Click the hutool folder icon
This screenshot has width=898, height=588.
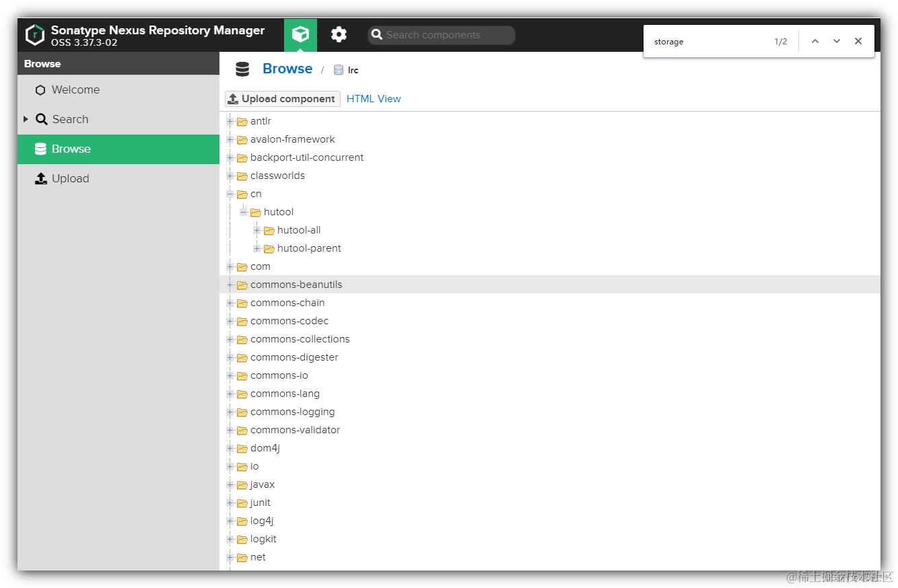256,213
